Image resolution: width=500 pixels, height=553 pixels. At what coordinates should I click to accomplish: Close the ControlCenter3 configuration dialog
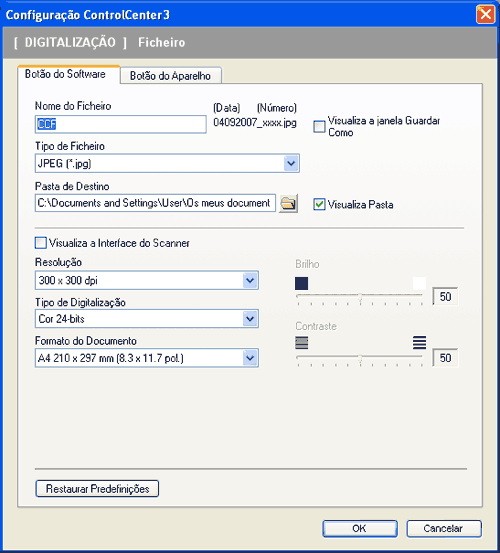coord(486,14)
